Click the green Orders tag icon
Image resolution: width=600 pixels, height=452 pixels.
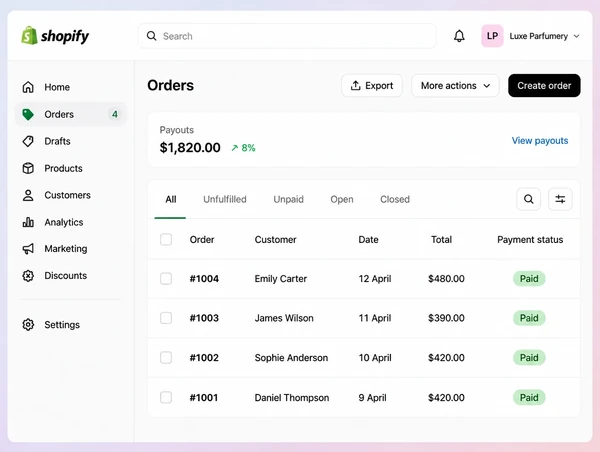(28, 114)
